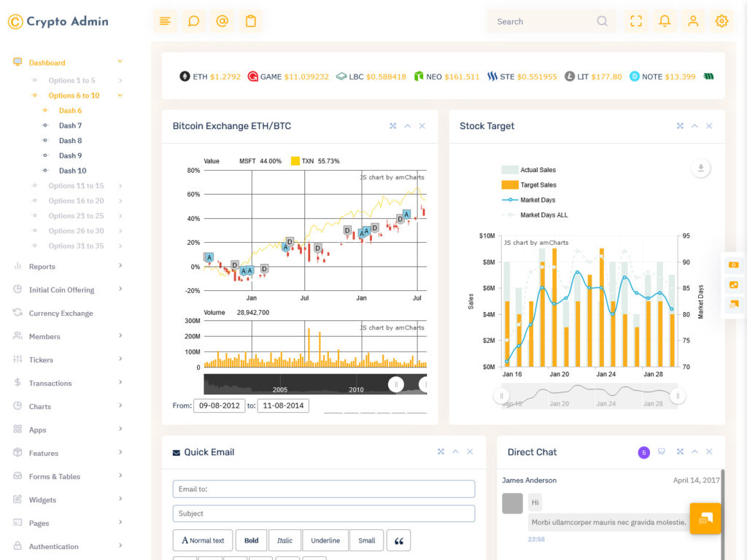
Task: Click the Underline formatting button
Action: point(325,540)
